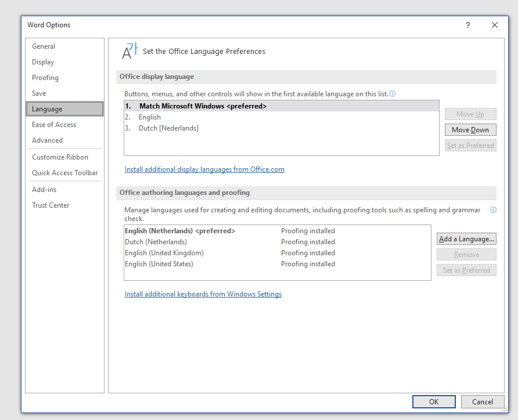Click the Help question mark icon

click(467, 25)
